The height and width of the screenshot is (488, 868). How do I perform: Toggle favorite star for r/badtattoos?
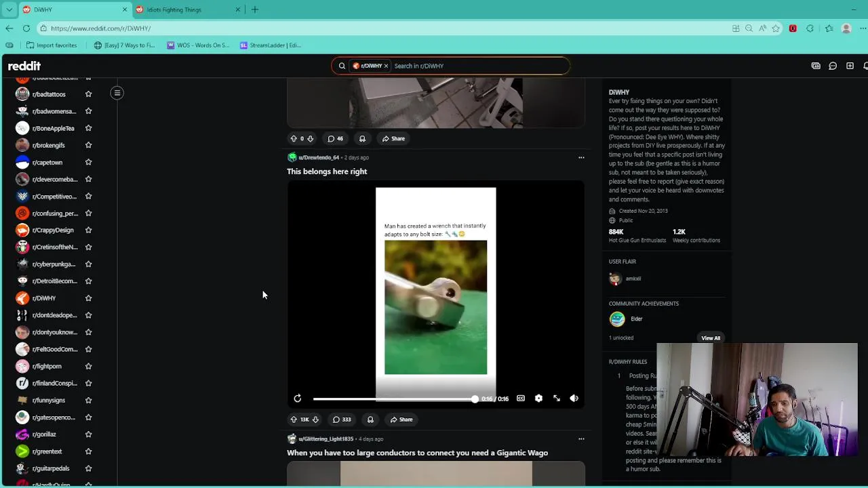coord(88,94)
